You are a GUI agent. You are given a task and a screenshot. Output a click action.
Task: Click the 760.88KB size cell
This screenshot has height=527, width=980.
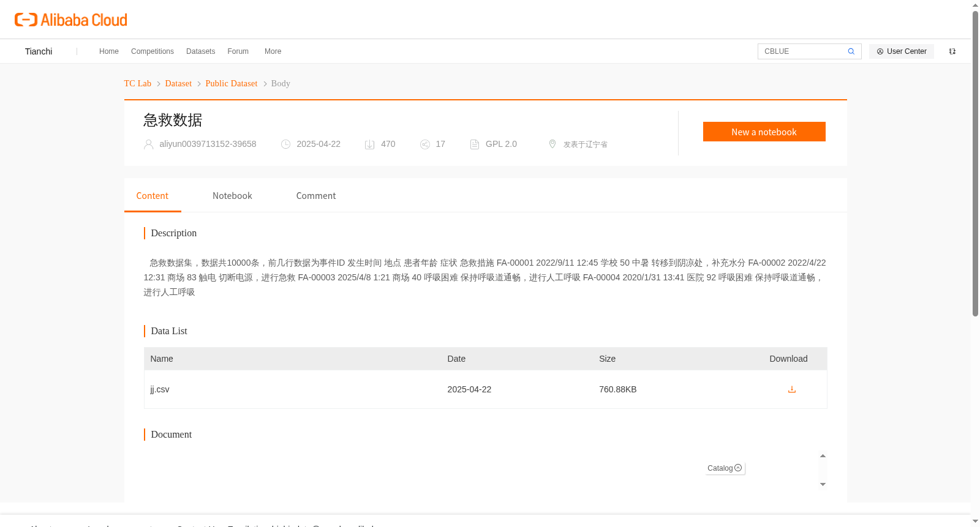(618, 389)
